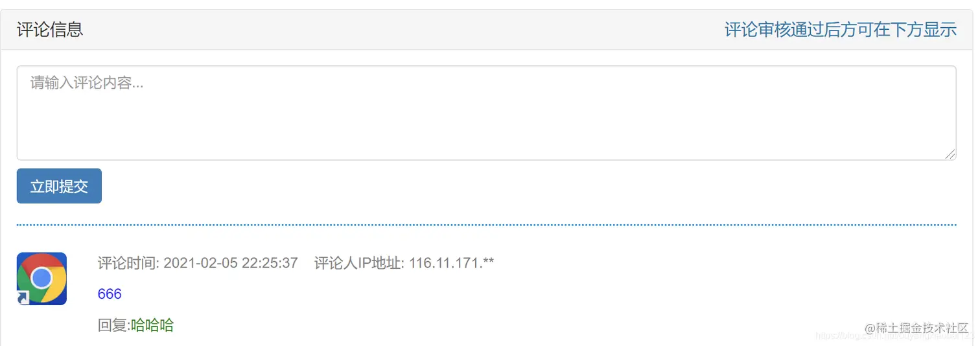Click the 评论人IP地址 label
The image size is (980, 346).
pos(360,263)
